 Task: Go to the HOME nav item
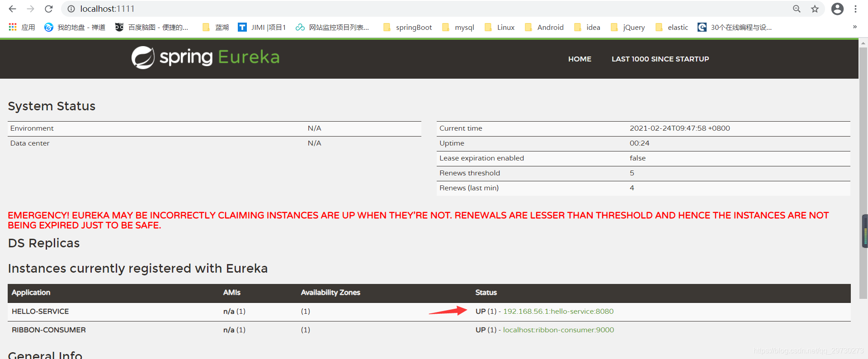coord(580,59)
